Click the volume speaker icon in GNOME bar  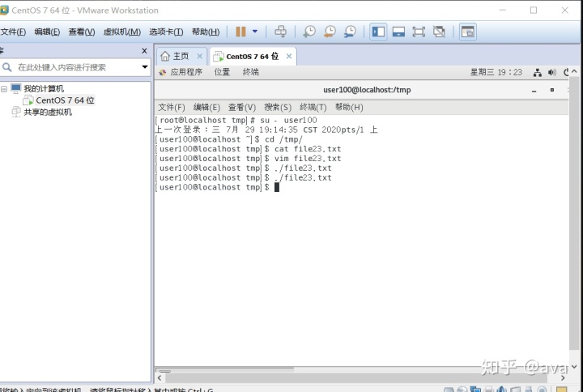tap(552, 73)
